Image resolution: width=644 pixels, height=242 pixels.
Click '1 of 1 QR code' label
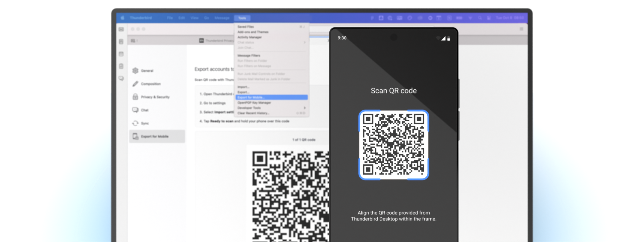(304, 139)
